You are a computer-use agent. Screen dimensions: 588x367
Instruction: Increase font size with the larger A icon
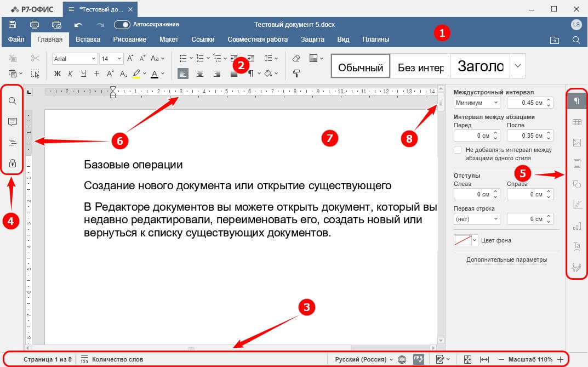pyautogui.click(x=130, y=58)
